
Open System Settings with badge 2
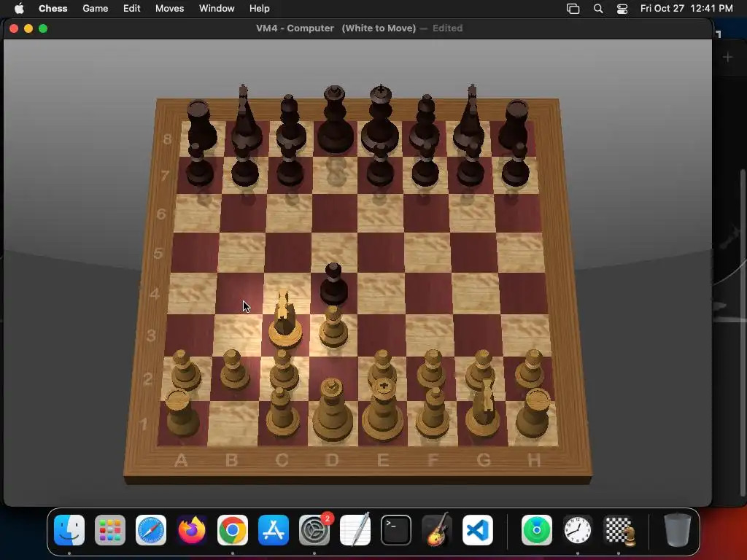(314, 530)
